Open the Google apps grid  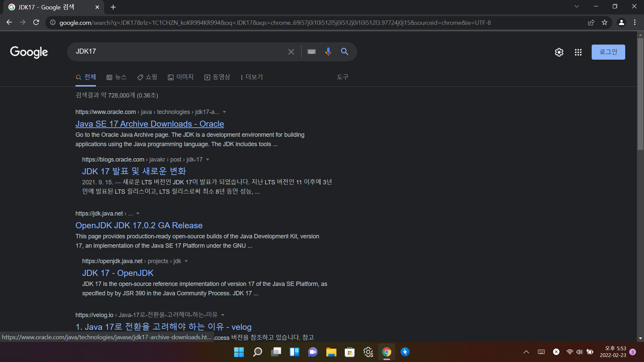tap(578, 52)
